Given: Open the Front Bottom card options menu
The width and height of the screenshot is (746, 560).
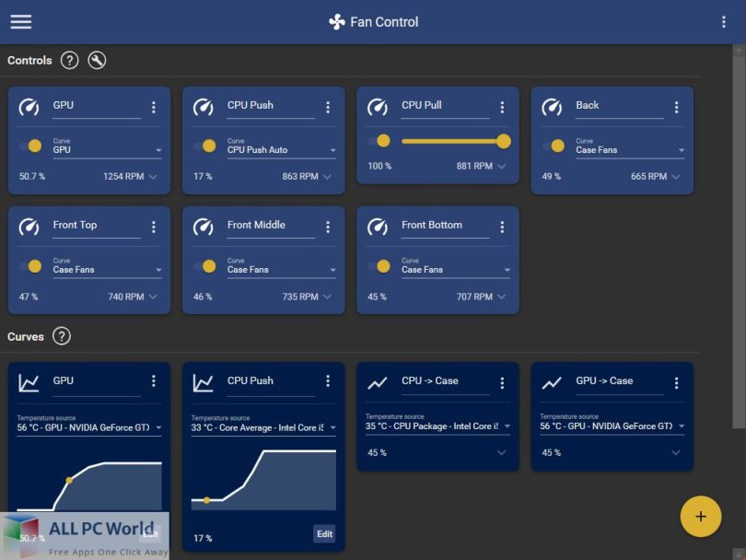Looking at the screenshot, I should coord(502,227).
